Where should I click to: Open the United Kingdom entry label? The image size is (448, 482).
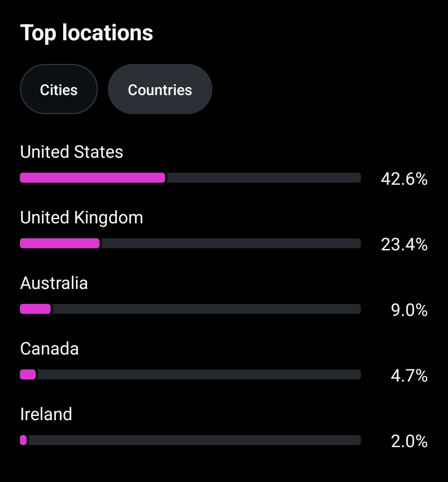(81, 218)
